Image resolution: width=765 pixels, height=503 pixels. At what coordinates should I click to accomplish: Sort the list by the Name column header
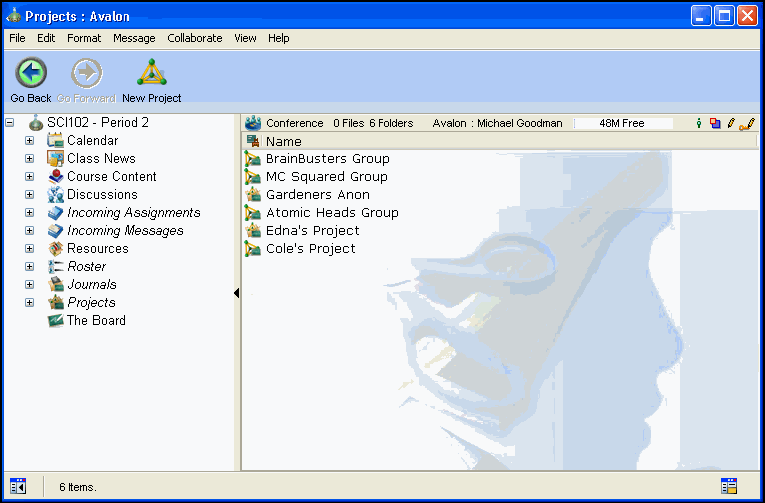point(284,141)
